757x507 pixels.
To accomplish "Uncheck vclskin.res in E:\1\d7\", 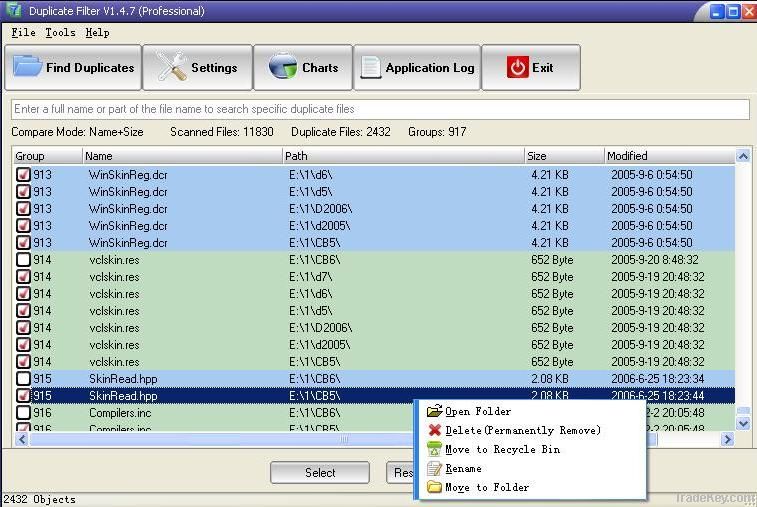I will coord(23,276).
